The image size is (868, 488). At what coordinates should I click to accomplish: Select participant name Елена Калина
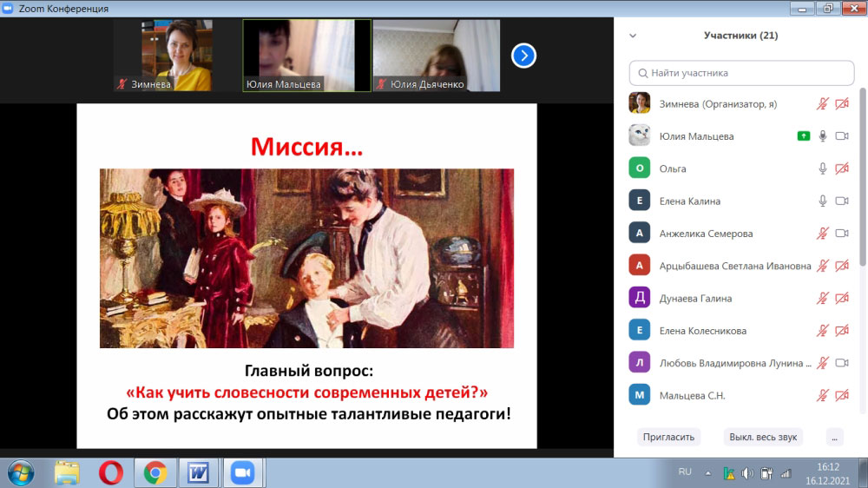(x=690, y=201)
